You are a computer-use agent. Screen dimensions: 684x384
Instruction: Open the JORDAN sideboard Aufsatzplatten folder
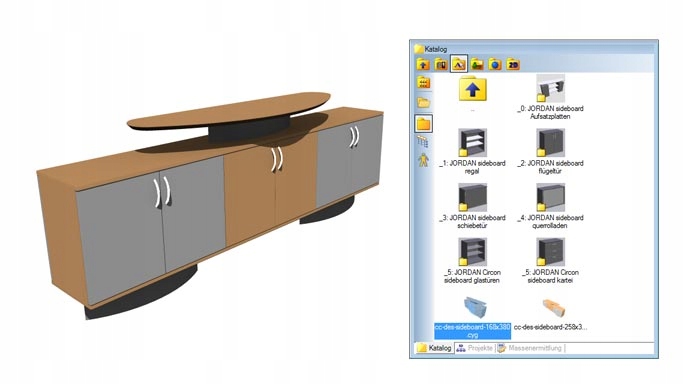click(550, 97)
